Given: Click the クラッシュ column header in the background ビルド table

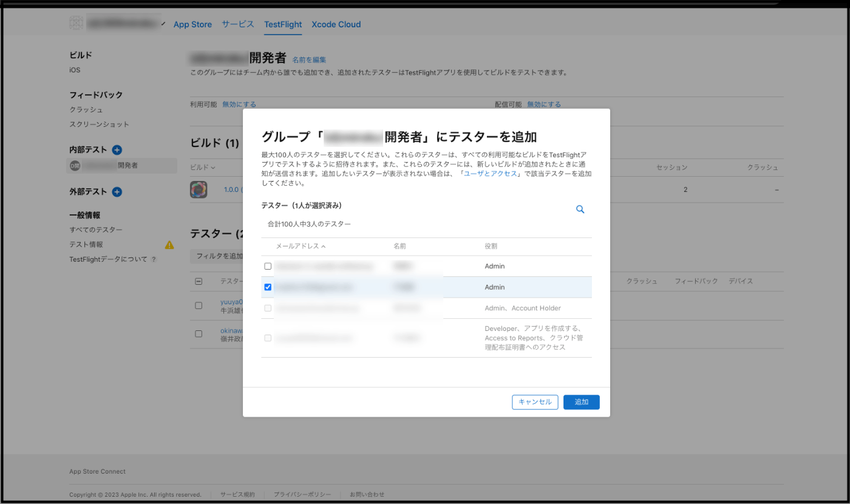Looking at the screenshot, I should tap(763, 167).
